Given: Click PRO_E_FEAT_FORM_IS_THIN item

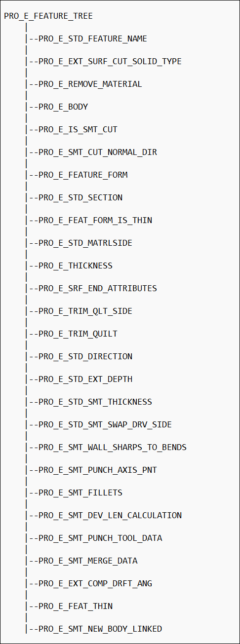Looking at the screenshot, I should pyautogui.click(x=95, y=221).
